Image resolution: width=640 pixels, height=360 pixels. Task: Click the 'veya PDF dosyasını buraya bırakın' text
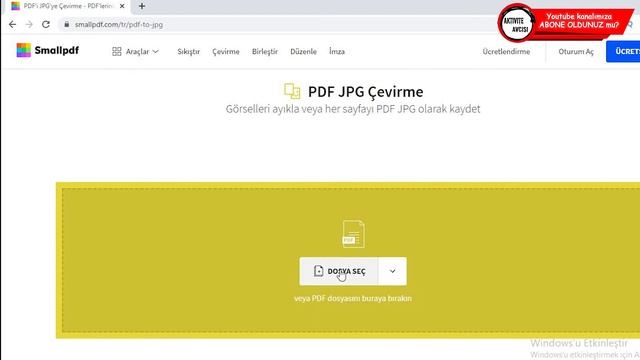click(353, 298)
